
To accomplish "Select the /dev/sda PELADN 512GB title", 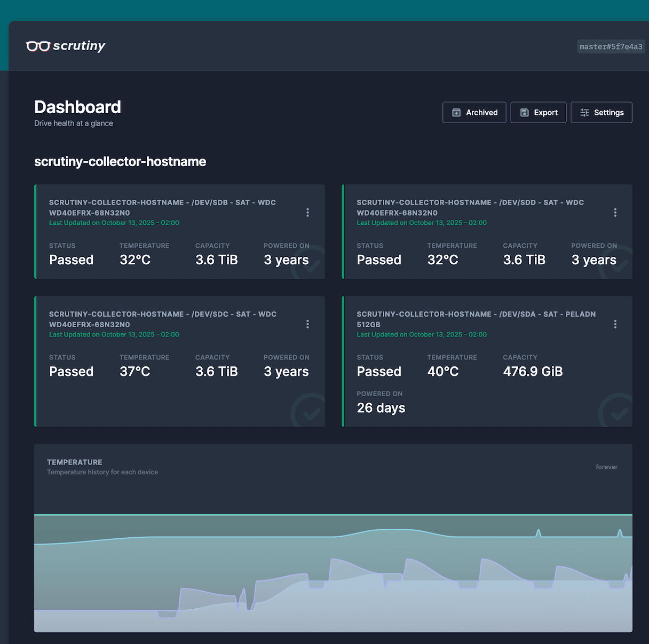I will coord(476,319).
